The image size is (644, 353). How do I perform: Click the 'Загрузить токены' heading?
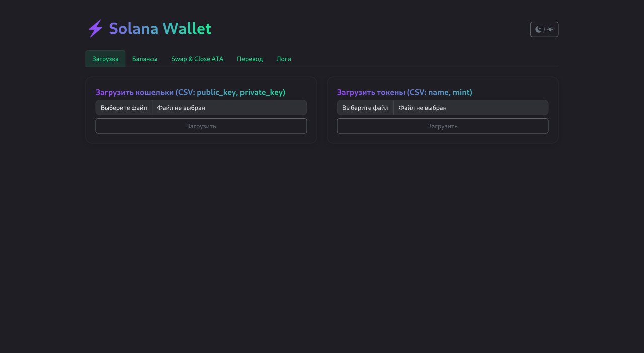click(x=405, y=92)
